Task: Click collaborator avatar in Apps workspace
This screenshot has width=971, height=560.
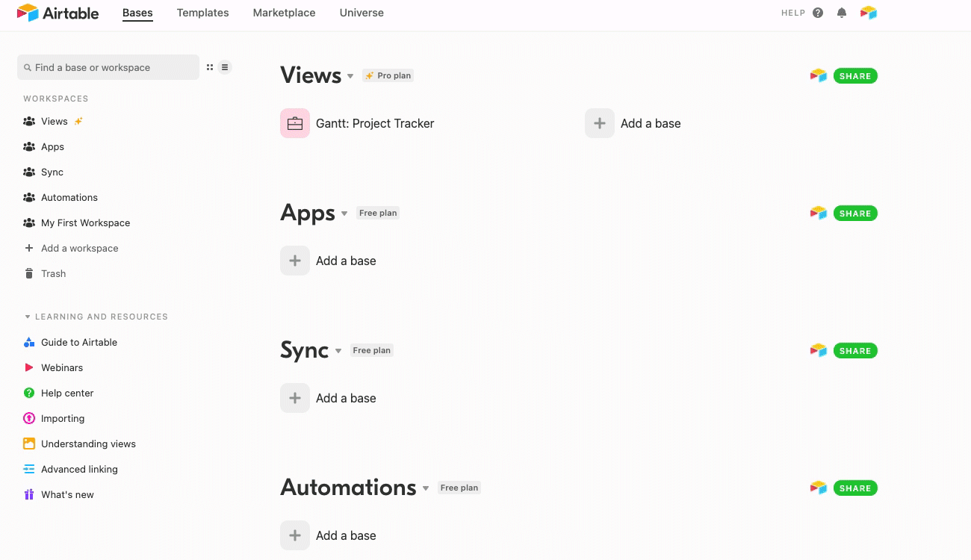Action: [x=819, y=213]
